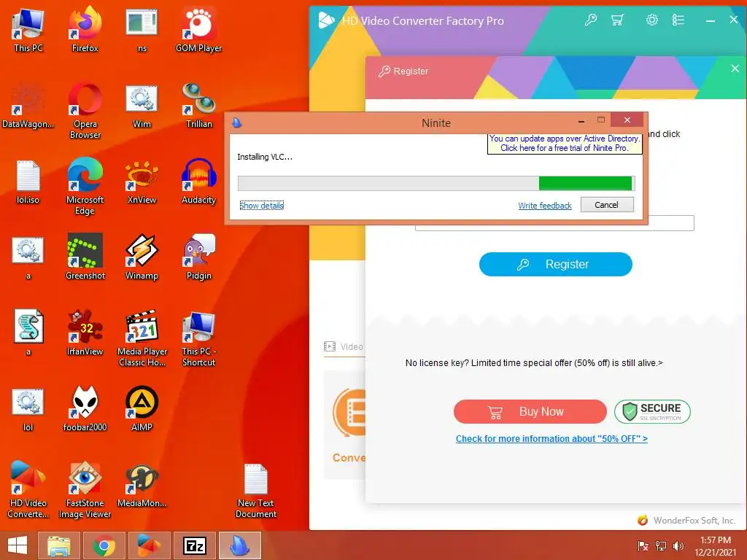Click the limited time special offer text
This screenshot has height=560, width=747.
534,363
